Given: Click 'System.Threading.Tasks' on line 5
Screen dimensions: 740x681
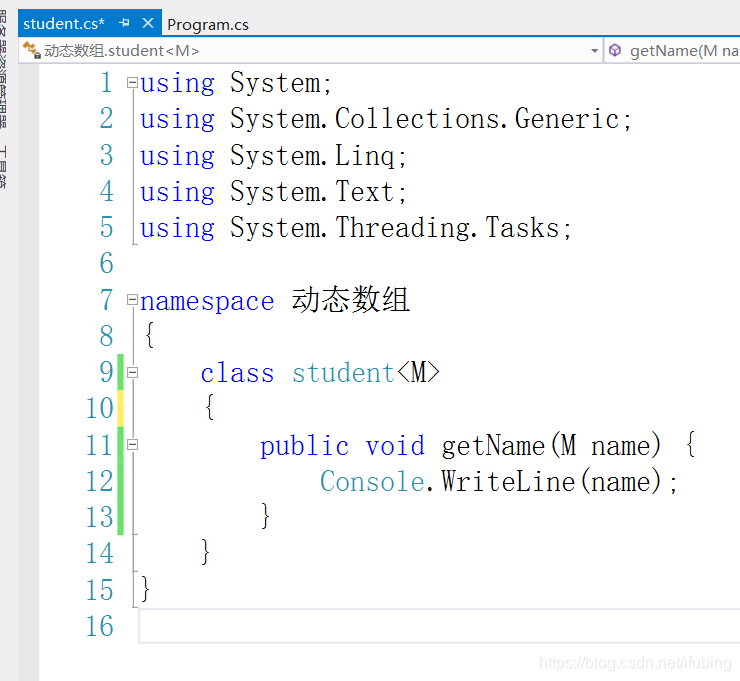Looking at the screenshot, I should coord(395,228).
